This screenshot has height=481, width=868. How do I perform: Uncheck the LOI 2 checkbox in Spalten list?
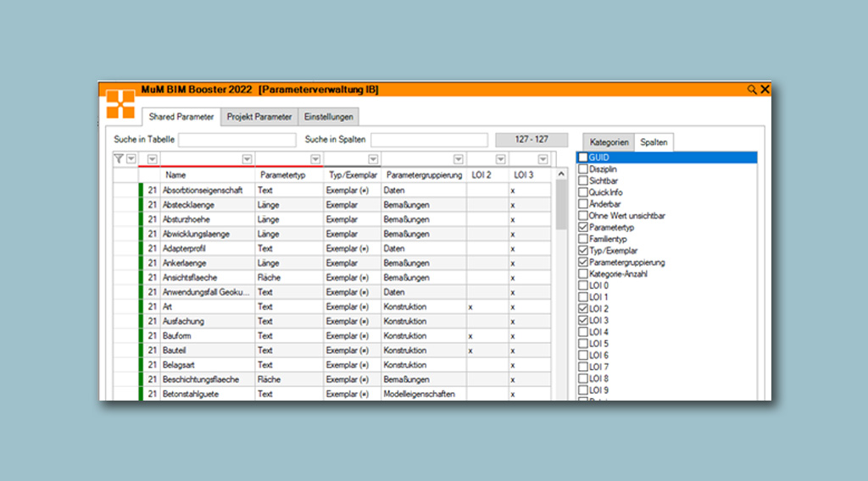tap(583, 308)
